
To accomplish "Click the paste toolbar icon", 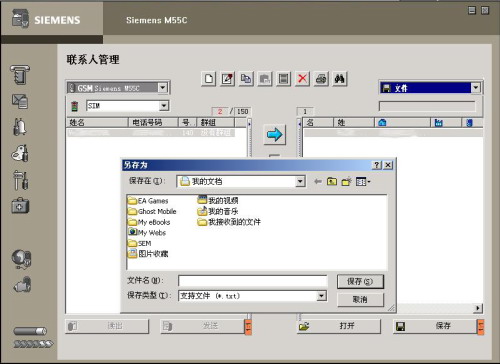I will point(265,79).
